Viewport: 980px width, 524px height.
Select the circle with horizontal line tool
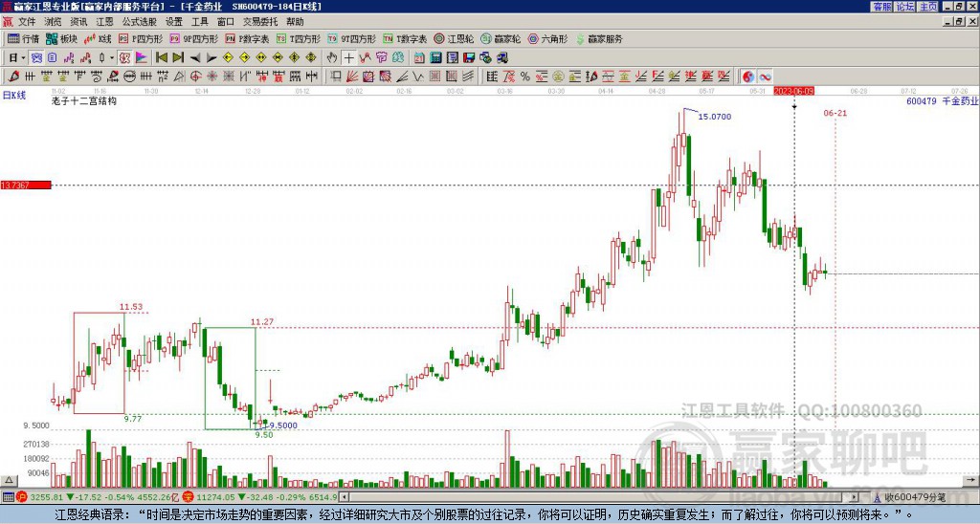129,76
